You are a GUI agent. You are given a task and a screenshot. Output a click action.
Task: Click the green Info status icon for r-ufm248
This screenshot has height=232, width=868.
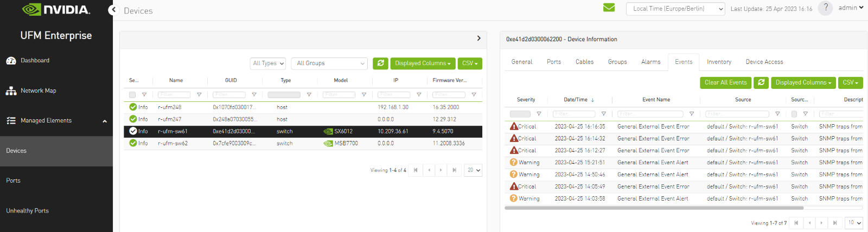coord(133,107)
